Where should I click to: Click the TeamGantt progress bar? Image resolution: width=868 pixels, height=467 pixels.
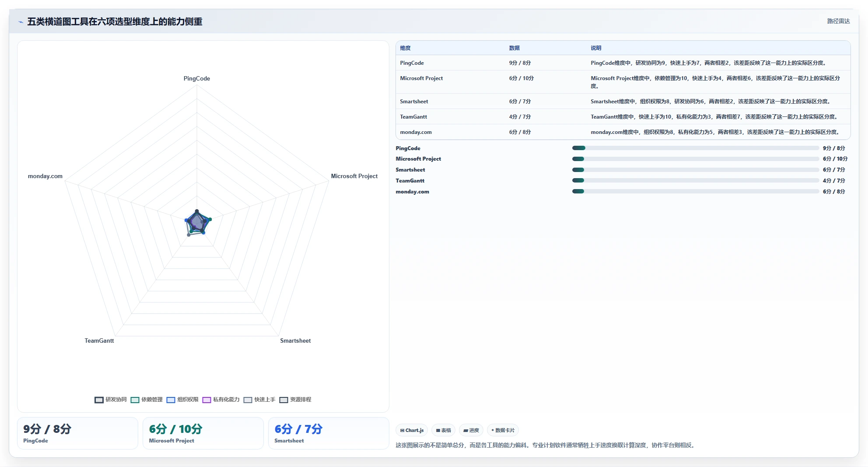pos(696,180)
